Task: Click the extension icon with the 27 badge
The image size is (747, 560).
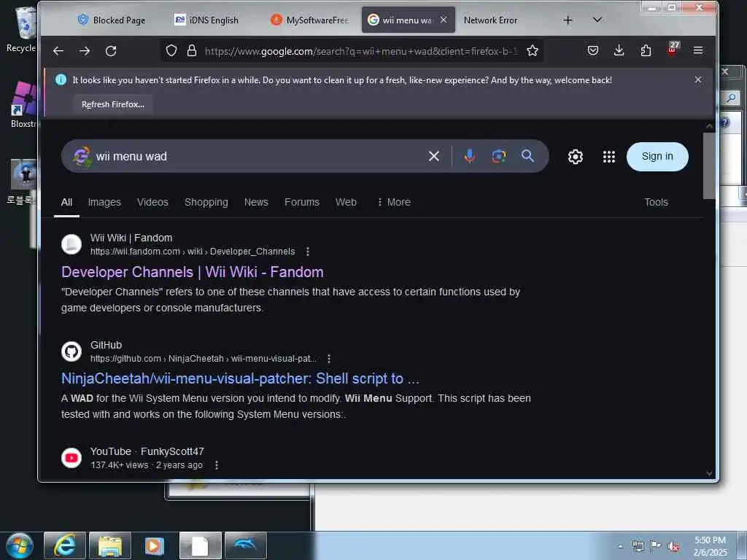Action: click(672, 50)
